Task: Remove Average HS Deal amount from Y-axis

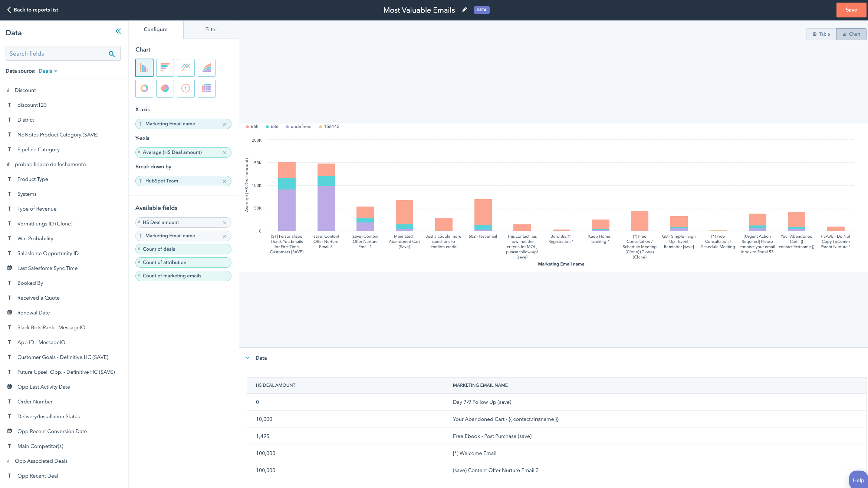Action: coord(226,152)
